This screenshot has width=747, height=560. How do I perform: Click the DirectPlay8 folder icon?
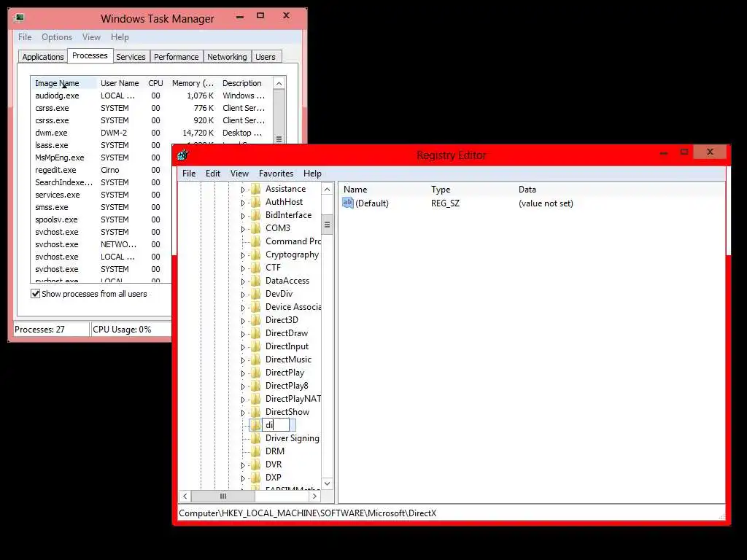click(x=256, y=386)
